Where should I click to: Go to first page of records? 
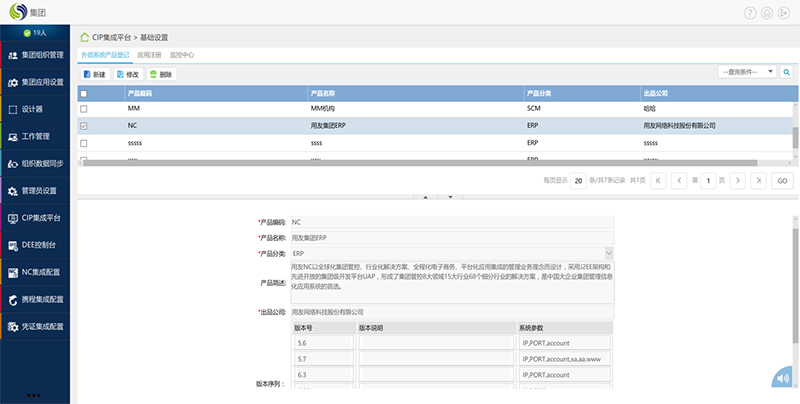[x=658, y=181]
